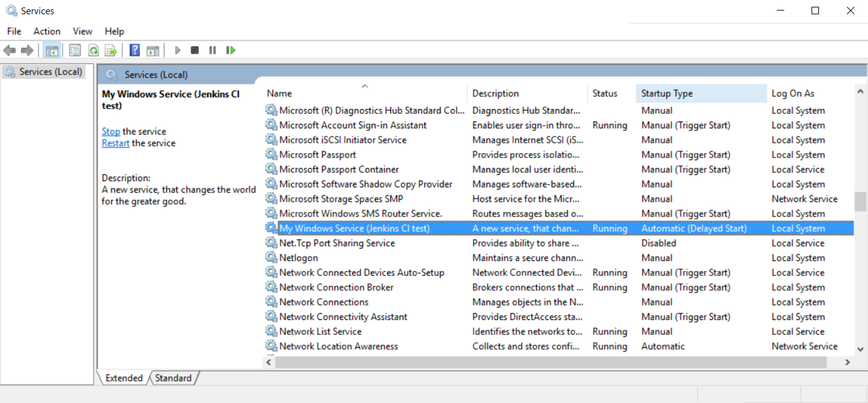
Task: Select the Netlogon service row
Action: 298,258
